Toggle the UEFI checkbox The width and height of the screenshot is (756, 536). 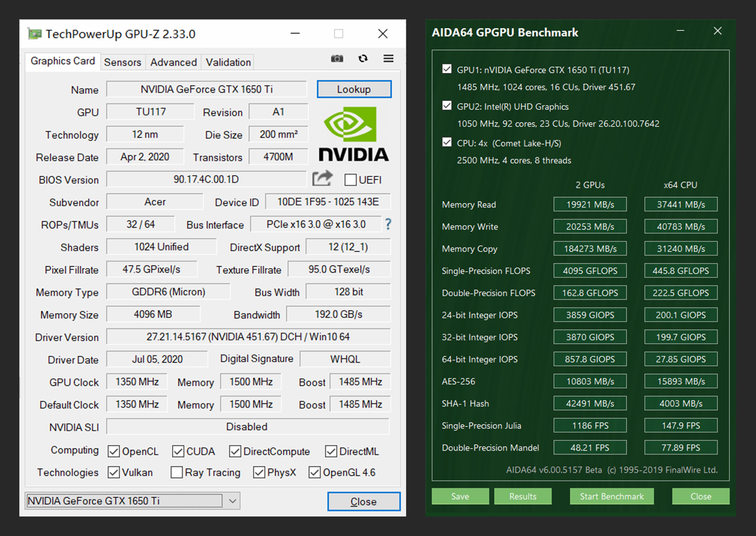click(x=350, y=180)
